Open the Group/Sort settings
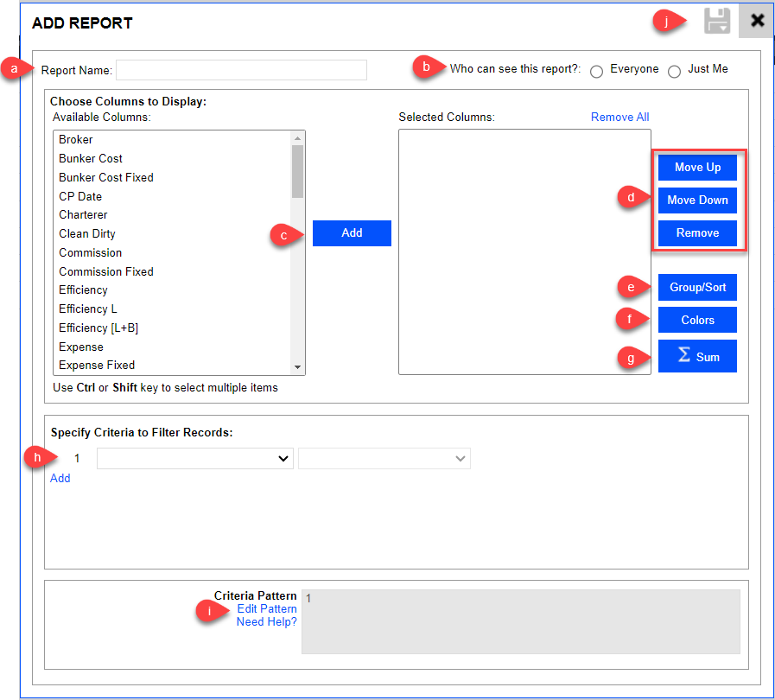 click(697, 287)
